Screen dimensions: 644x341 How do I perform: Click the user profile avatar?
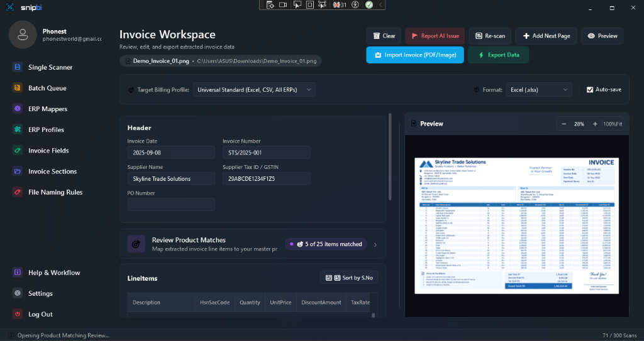pos(23,35)
